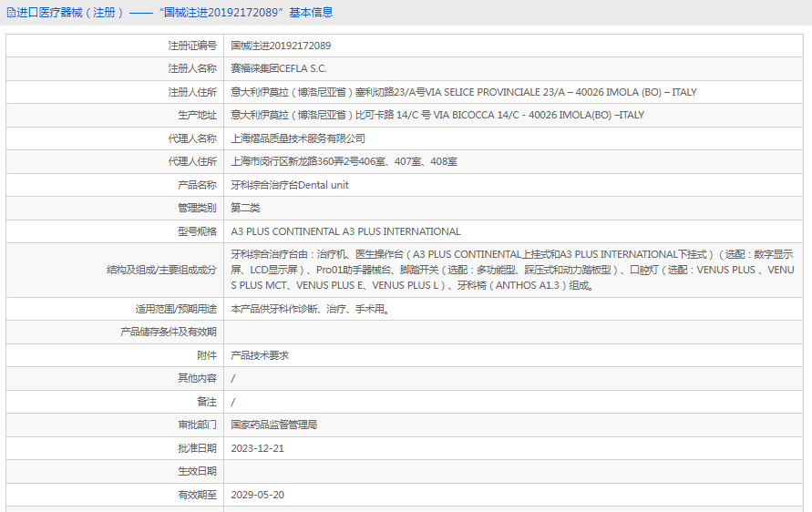Click the approval department 国家药品监督管理局

(273, 425)
